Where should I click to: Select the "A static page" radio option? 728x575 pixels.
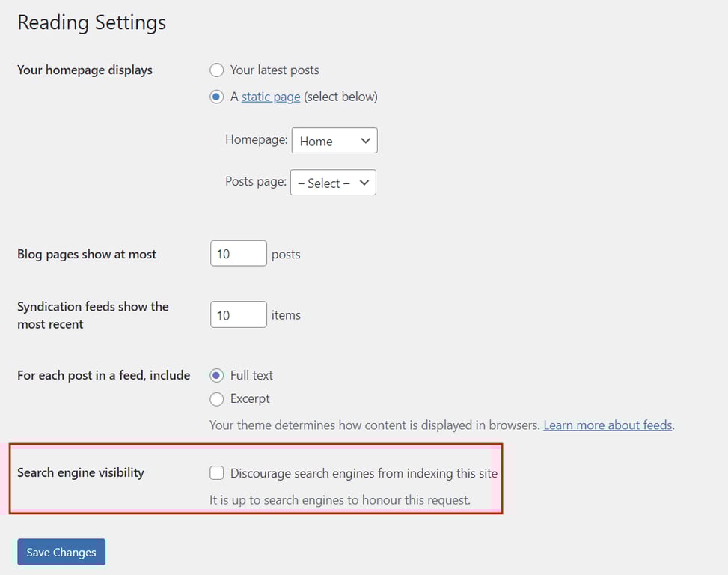(x=216, y=97)
